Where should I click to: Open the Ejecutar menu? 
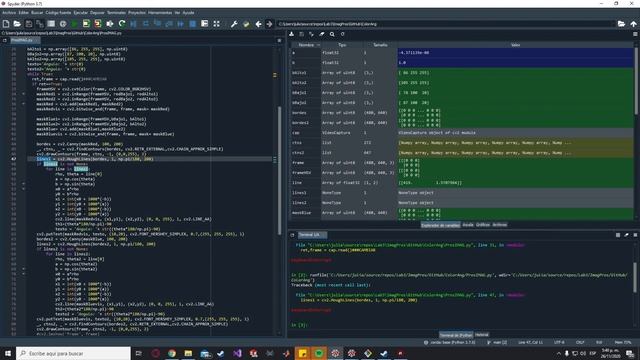(80, 13)
